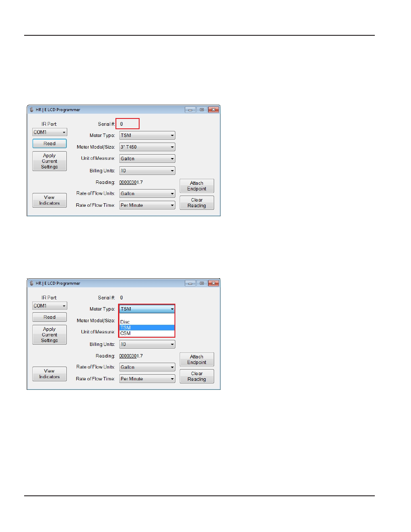Select TSM from the Meter Type list

pyautogui.click(x=147, y=327)
